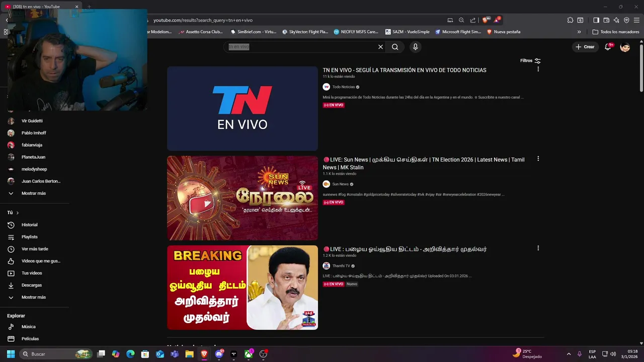Open Todos los marcadores folder

point(616,32)
